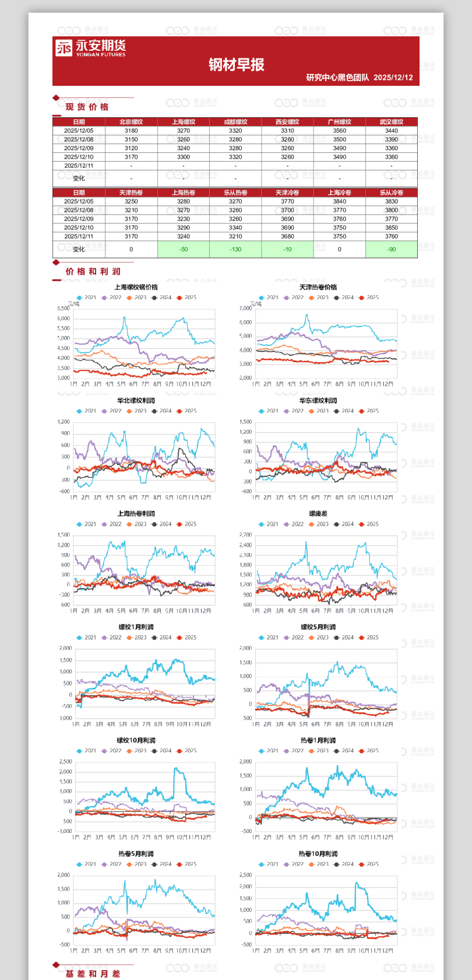Select the 广州螺纹 column header
The width and height of the screenshot is (472, 980).
coord(340,122)
